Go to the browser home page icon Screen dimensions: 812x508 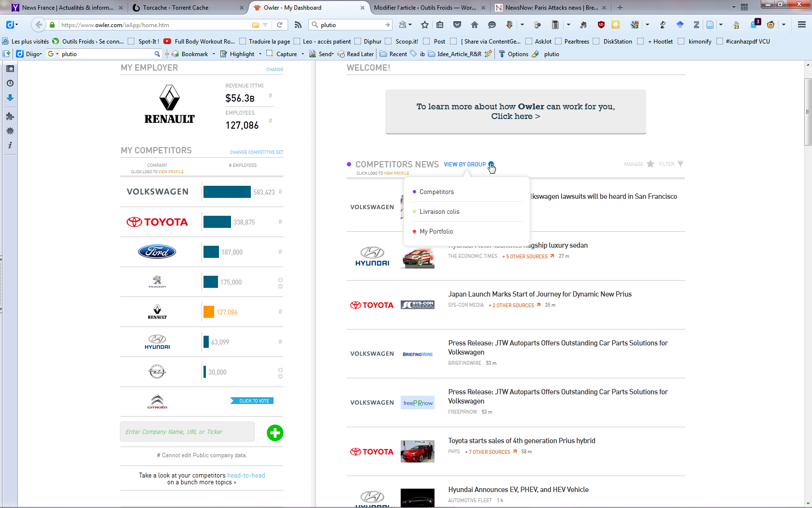coord(475,25)
